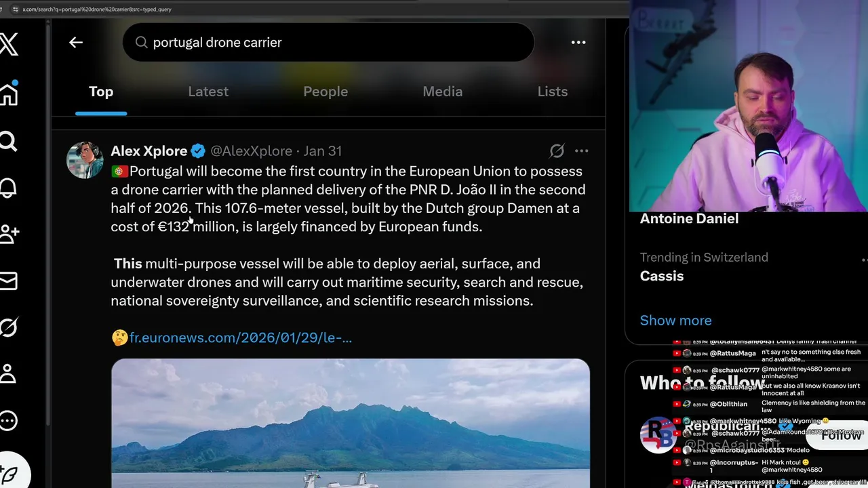Click the RB Republicans avatar in Who to follow

point(658,434)
